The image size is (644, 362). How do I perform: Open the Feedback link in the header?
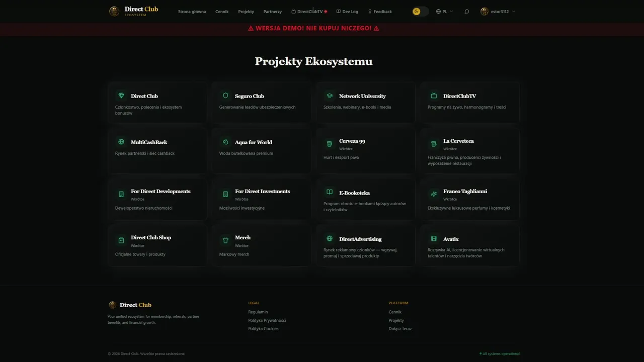[x=380, y=12]
